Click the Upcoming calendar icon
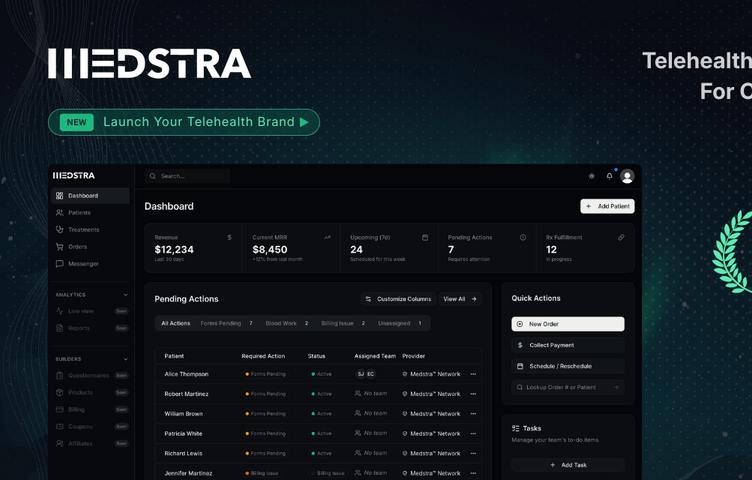 tap(425, 238)
